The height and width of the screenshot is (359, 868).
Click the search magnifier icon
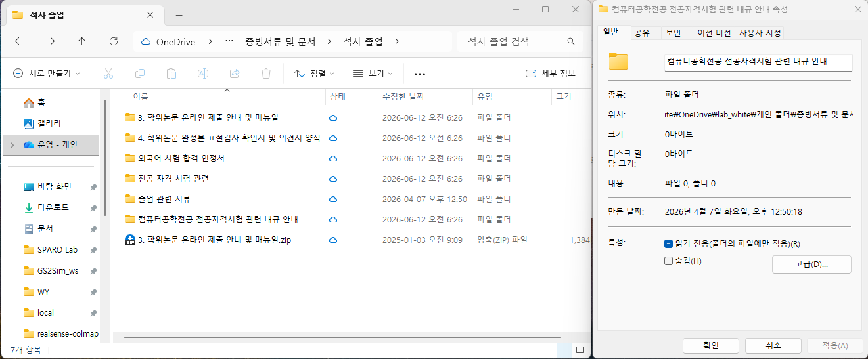[571, 41]
